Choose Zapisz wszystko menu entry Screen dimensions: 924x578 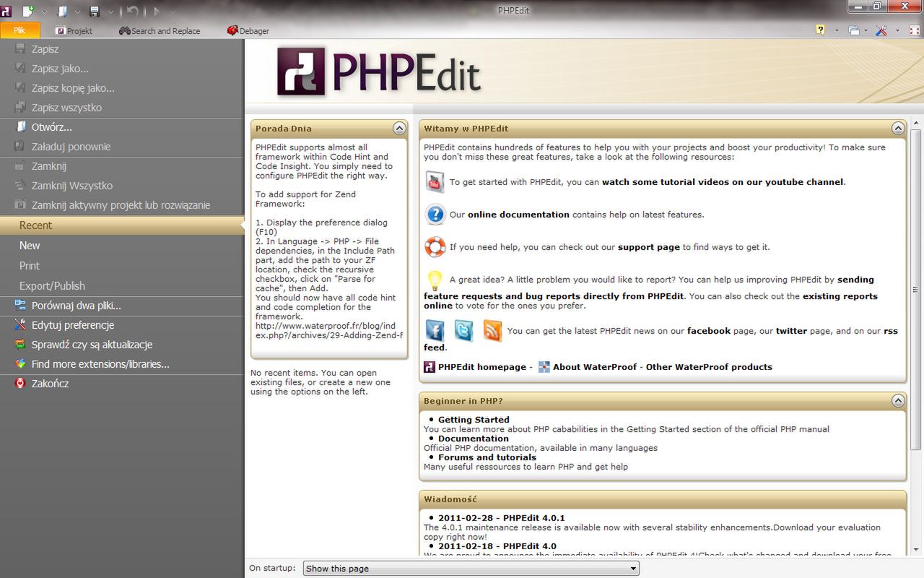tap(122, 108)
